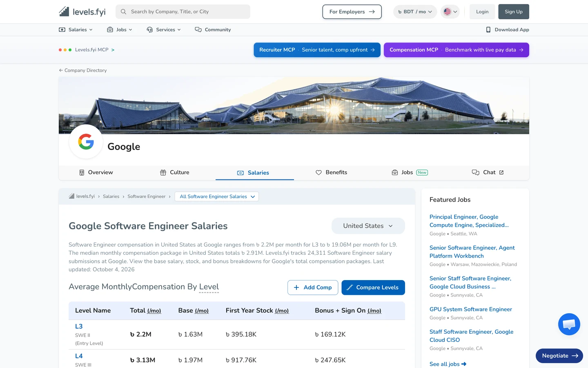Focus the company, title, or city search field
588x368 pixels.
(x=183, y=11)
